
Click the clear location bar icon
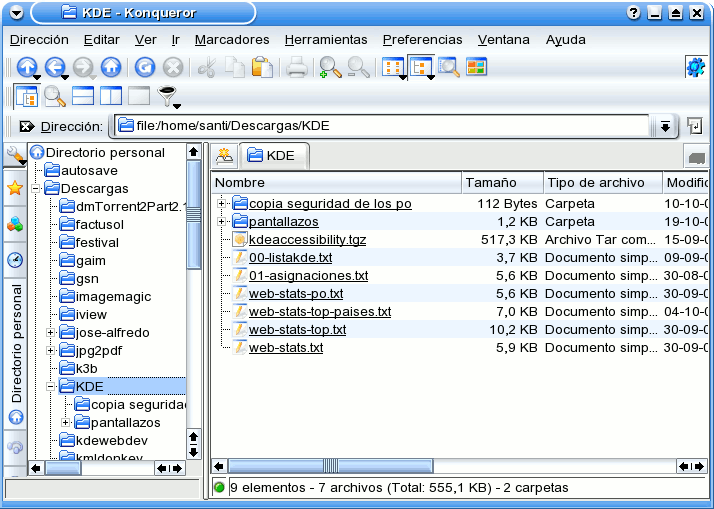click(x=26, y=126)
